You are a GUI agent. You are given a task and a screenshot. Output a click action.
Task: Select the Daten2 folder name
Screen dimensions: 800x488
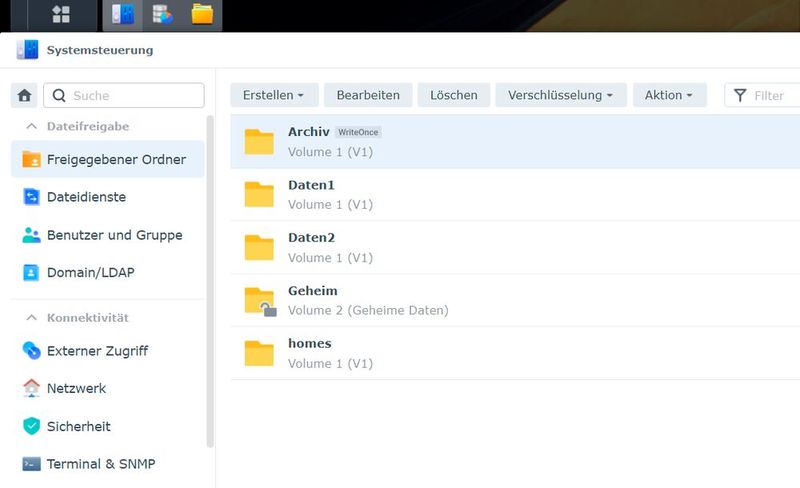click(311, 237)
